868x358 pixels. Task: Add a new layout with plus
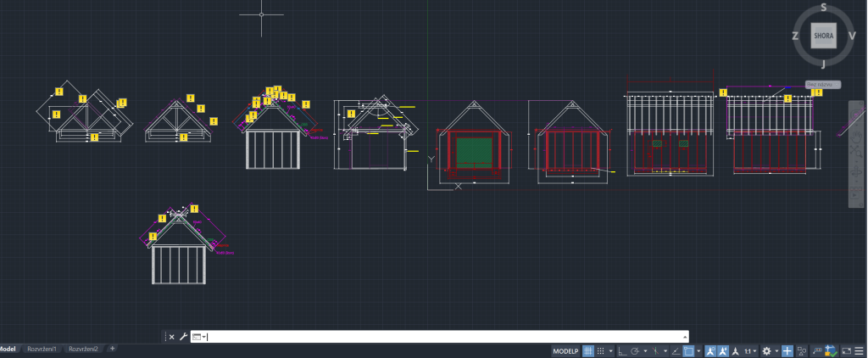(x=112, y=349)
